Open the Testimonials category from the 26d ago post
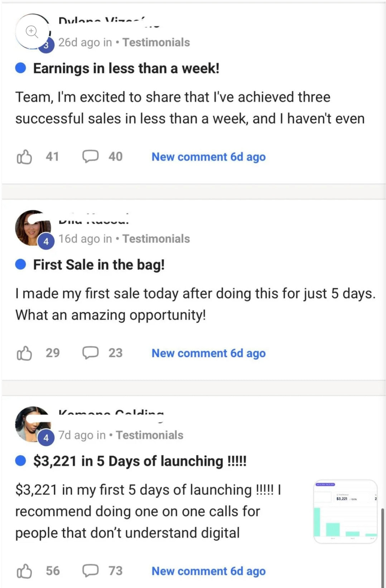Screen dimensions: 386x588 coord(156,42)
